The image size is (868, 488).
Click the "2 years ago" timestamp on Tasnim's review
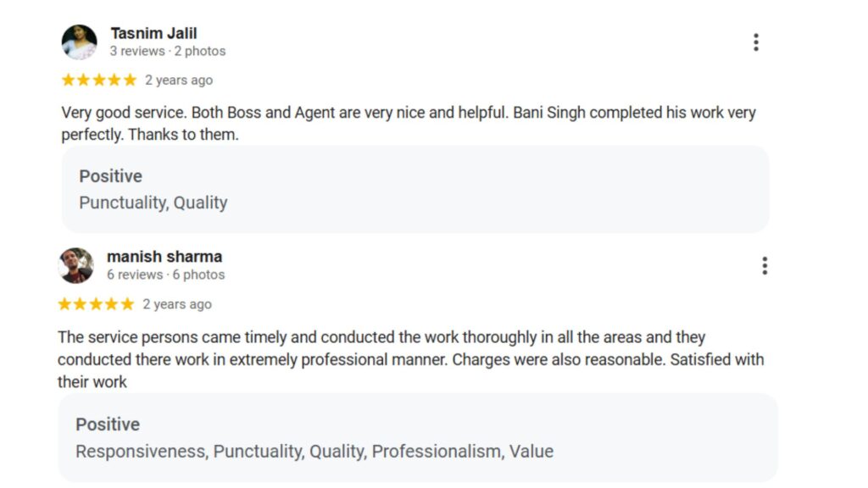click(x=179, y=80)
